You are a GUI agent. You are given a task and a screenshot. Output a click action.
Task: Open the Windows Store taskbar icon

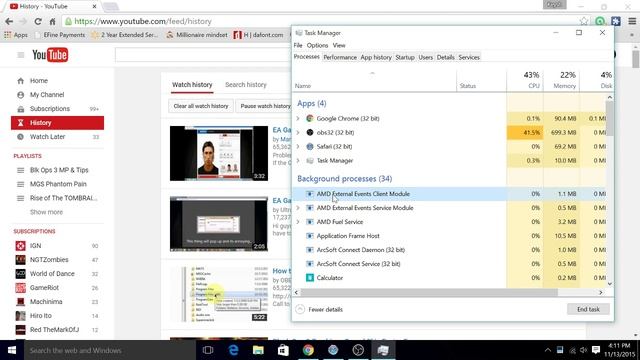point(283,350)
